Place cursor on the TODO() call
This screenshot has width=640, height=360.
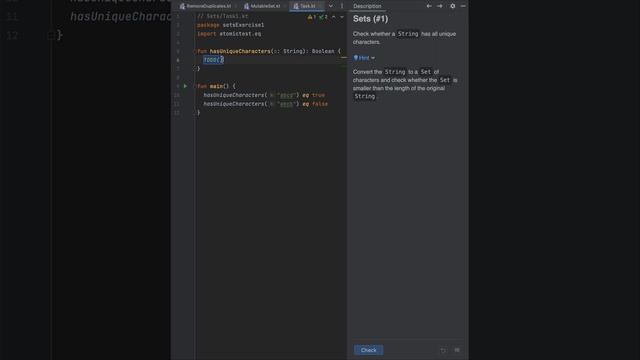pyautogui.click(x=213, y=60)
